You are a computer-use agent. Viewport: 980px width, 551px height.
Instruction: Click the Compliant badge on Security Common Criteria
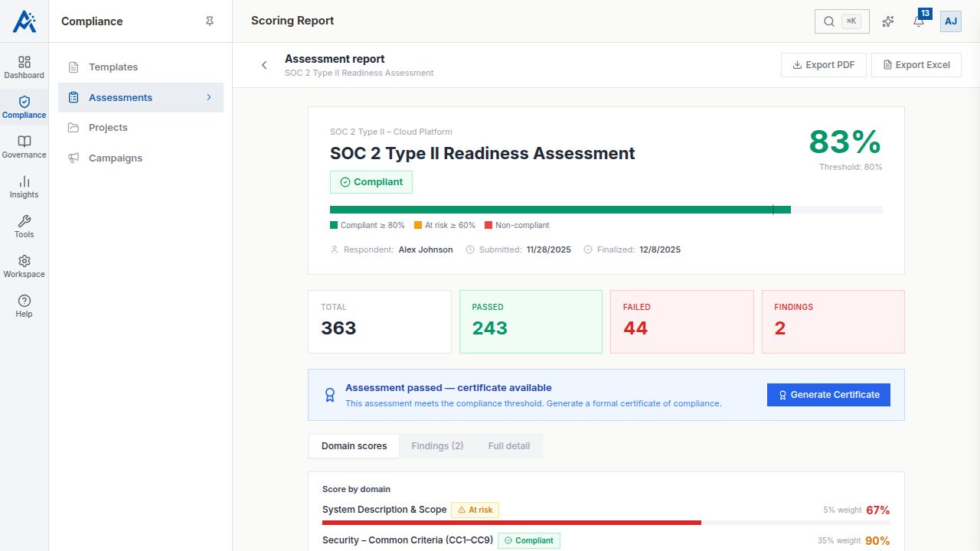coord(529,540)
